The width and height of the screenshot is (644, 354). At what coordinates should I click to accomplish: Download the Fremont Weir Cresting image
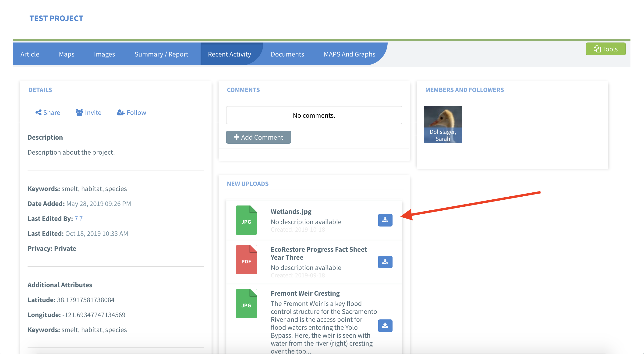pyautogui.click(x=385, y=326)
